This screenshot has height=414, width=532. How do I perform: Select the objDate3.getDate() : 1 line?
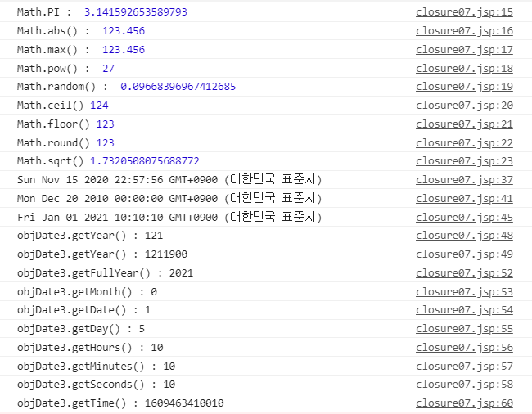83,310
